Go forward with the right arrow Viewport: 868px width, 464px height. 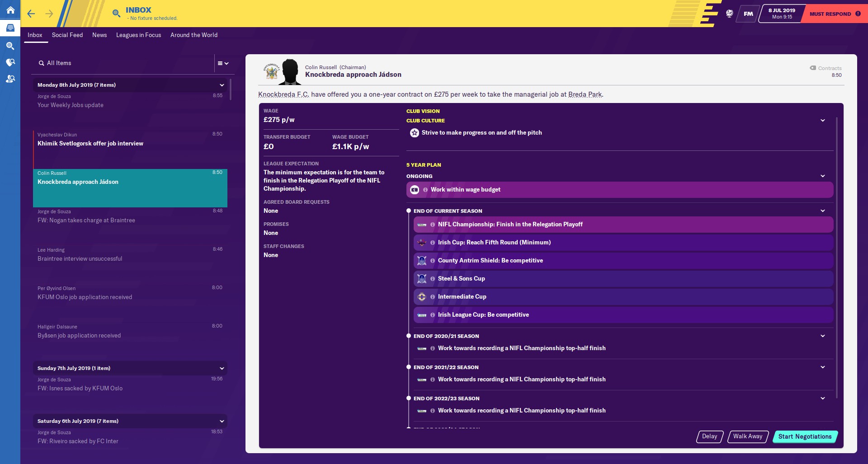[49, 14]
